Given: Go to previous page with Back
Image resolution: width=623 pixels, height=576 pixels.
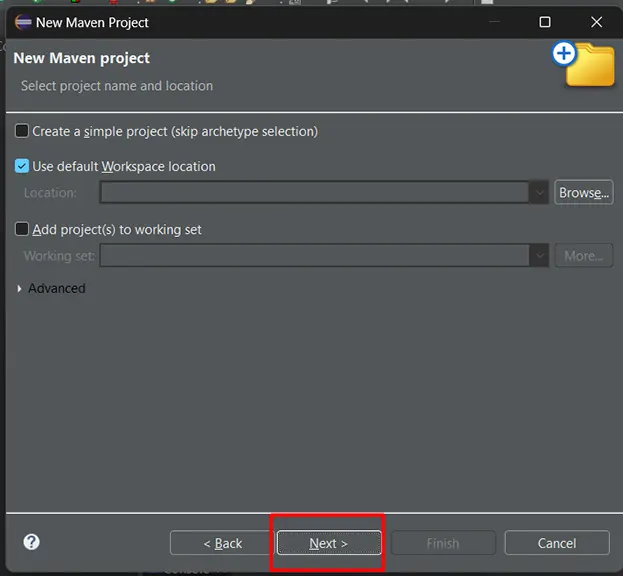Looking at the screenshot, I should tap(222, 543).
